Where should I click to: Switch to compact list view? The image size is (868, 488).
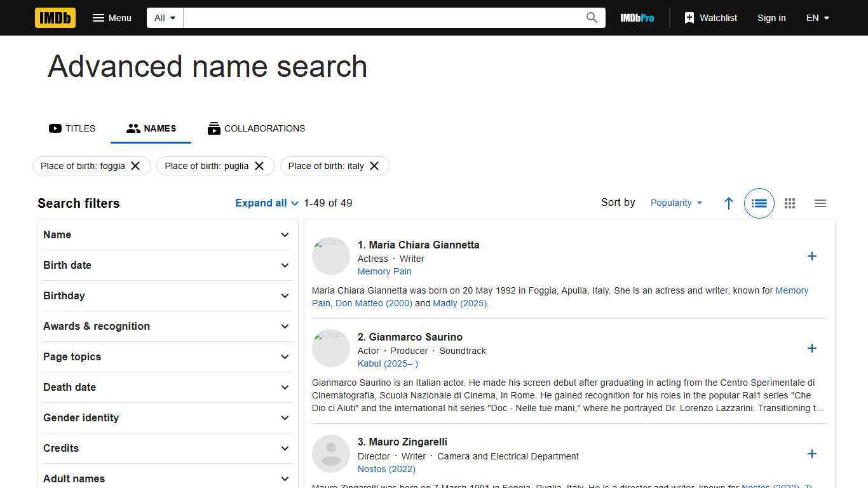click(820, 203)
